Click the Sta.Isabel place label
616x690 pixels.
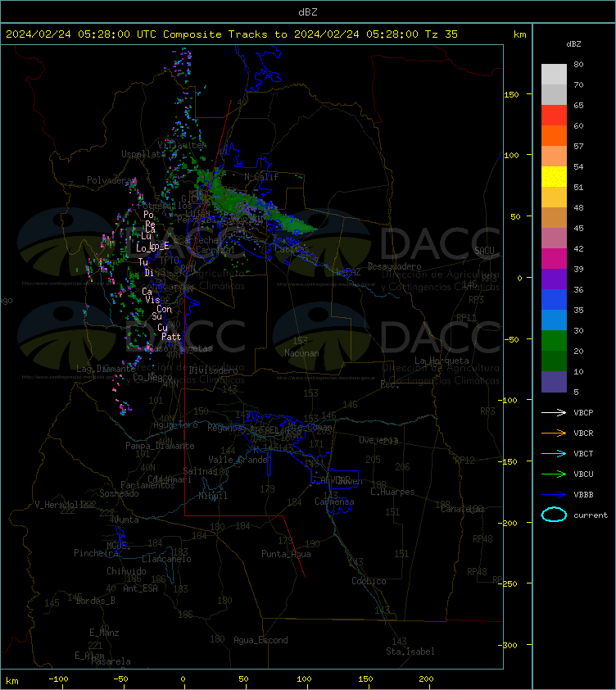(x=410, y=651)
